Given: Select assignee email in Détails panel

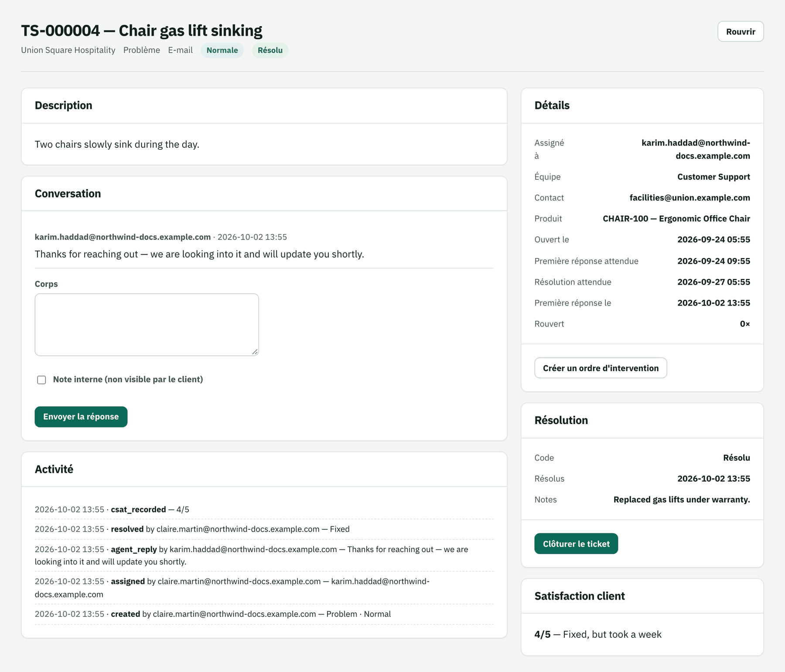Looking at the screenshot, I should [x=696, y=149].
